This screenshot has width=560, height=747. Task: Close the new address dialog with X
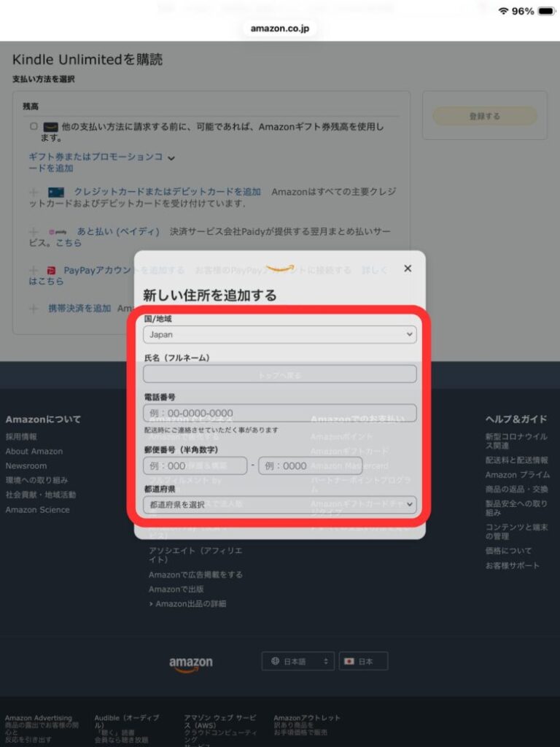408,268
